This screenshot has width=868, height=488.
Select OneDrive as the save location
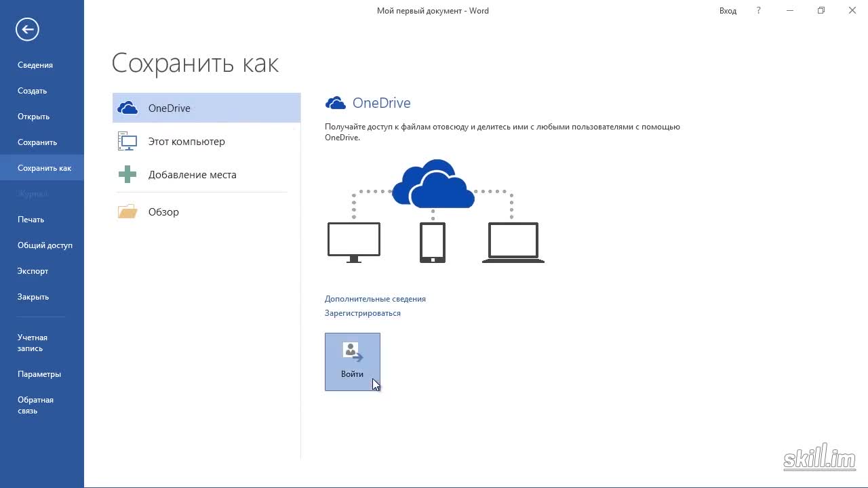click(206, 108)
